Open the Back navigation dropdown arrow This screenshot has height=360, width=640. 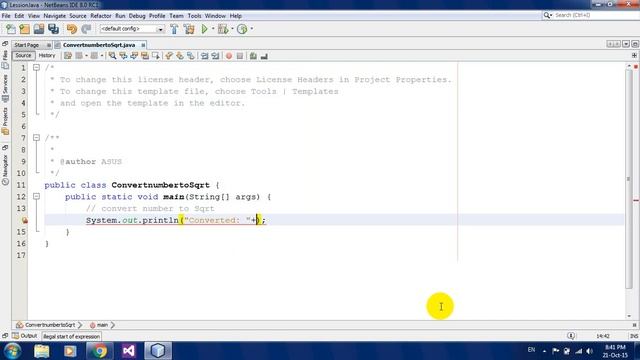[x=86, y=56]
